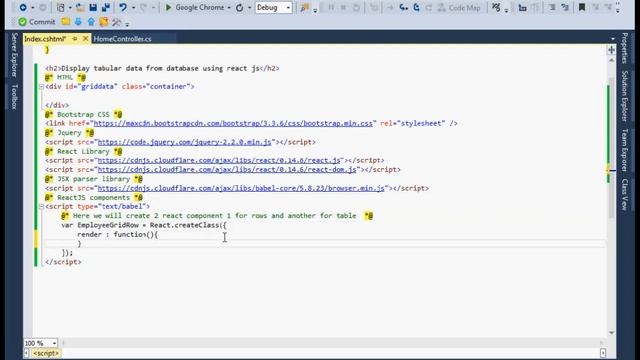Open the Undo history dropdown arrow
This screenshot has width=640, height=360.
133,7
